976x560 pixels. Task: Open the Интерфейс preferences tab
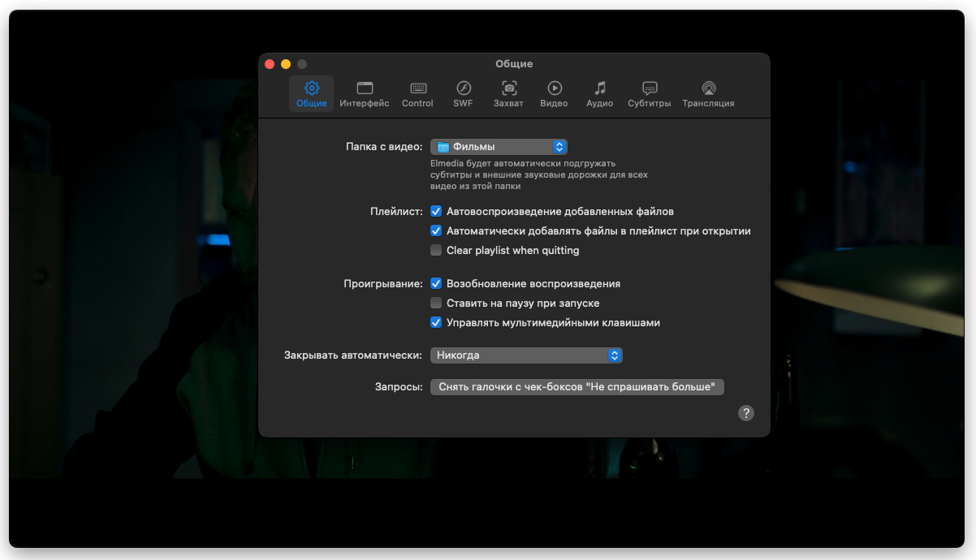coord(365,94)
